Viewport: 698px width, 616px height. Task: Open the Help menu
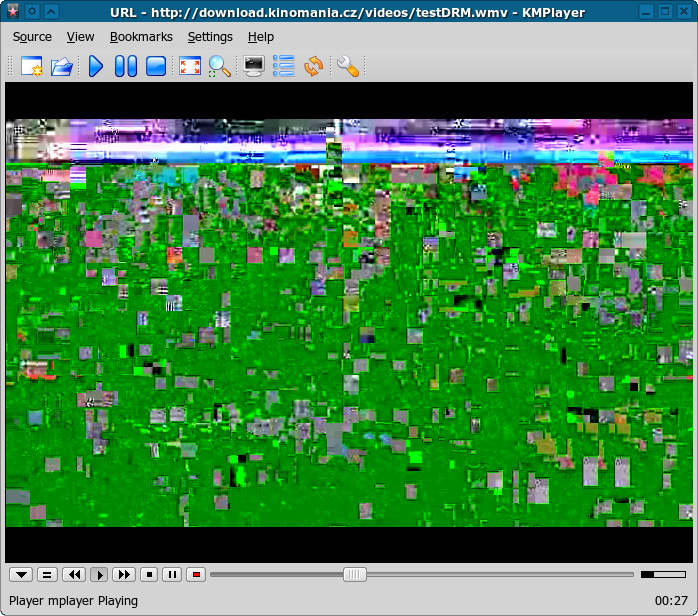tap(261, 37)
